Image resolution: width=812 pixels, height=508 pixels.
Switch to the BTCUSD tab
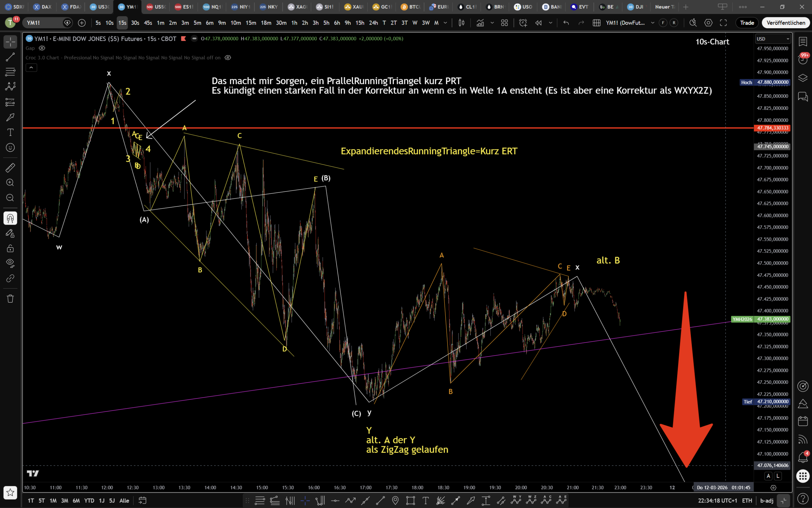(410, 7)
